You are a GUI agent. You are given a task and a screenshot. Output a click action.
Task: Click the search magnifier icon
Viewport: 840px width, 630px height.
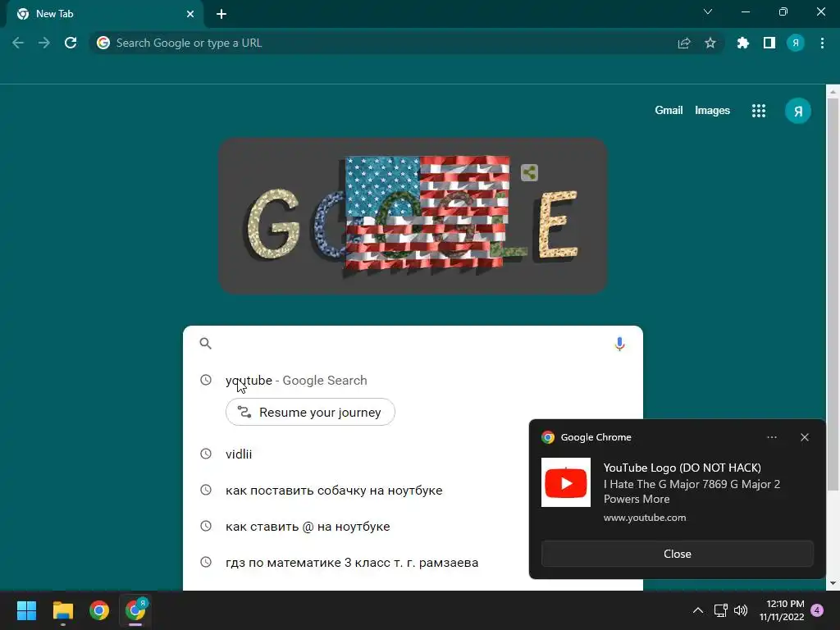206,344
